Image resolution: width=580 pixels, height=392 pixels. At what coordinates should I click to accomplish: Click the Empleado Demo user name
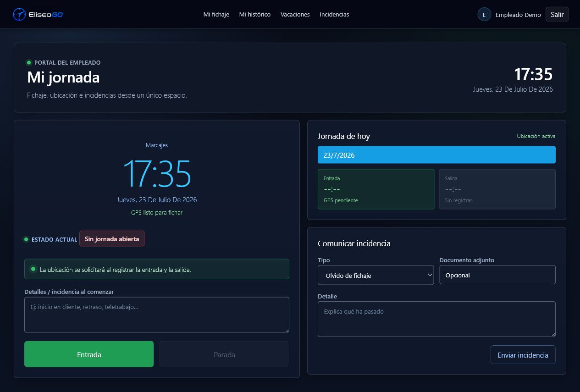click(x=518, y=15)
